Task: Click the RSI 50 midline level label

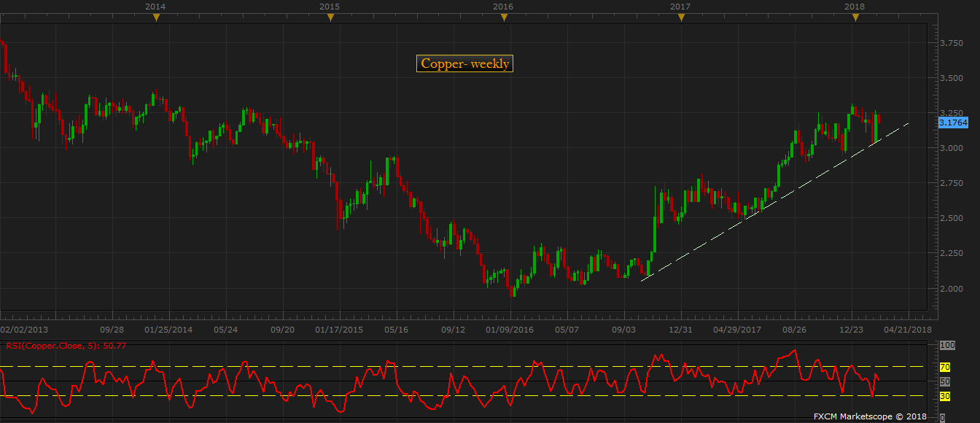Action: [945, 381]
